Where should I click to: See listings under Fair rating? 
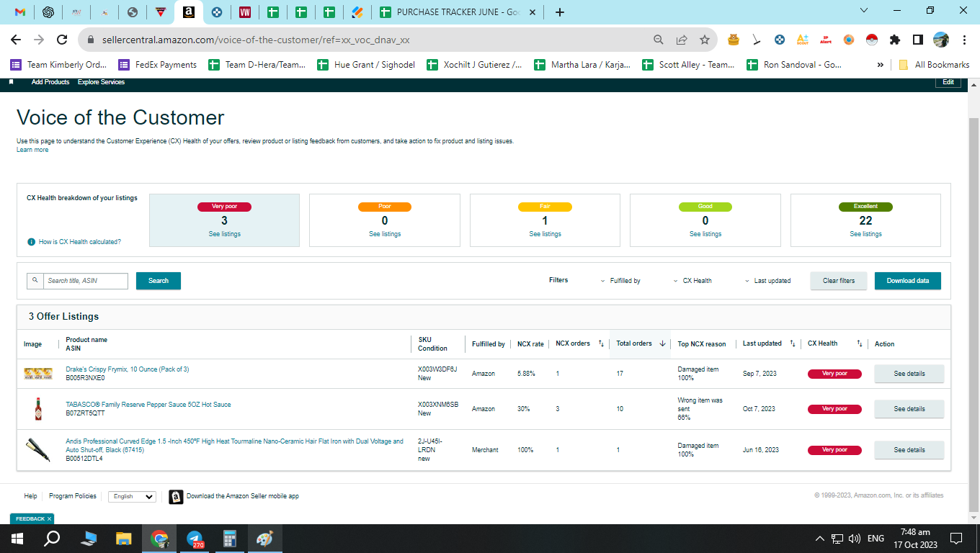point(545,234)
